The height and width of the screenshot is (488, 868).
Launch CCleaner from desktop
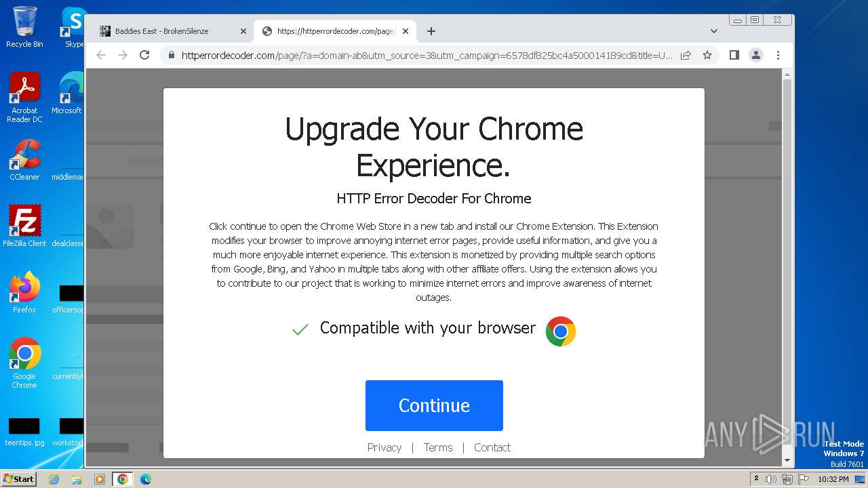pyautogui.click(x=24, y=160)
